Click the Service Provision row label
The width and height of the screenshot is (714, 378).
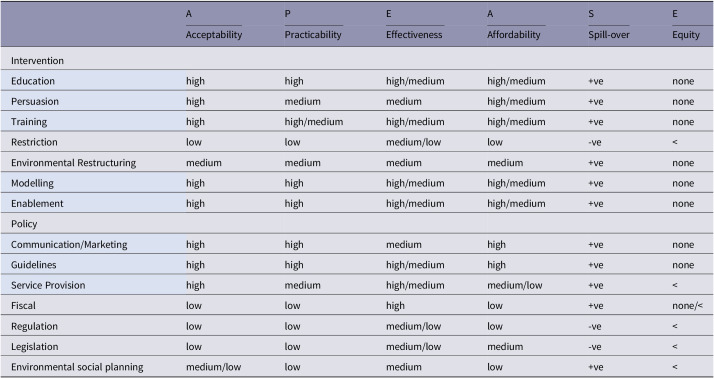48,285
